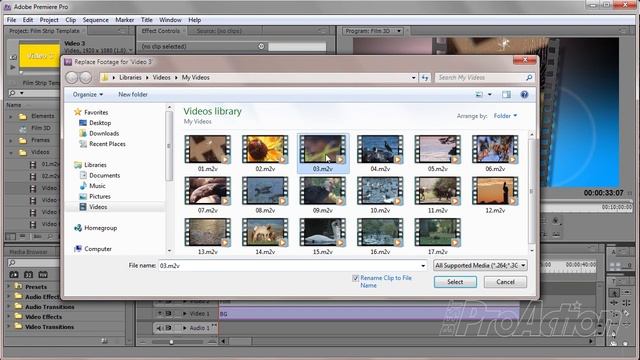Click the Forward arrow in the file dialog

click(x=85, y=78)
